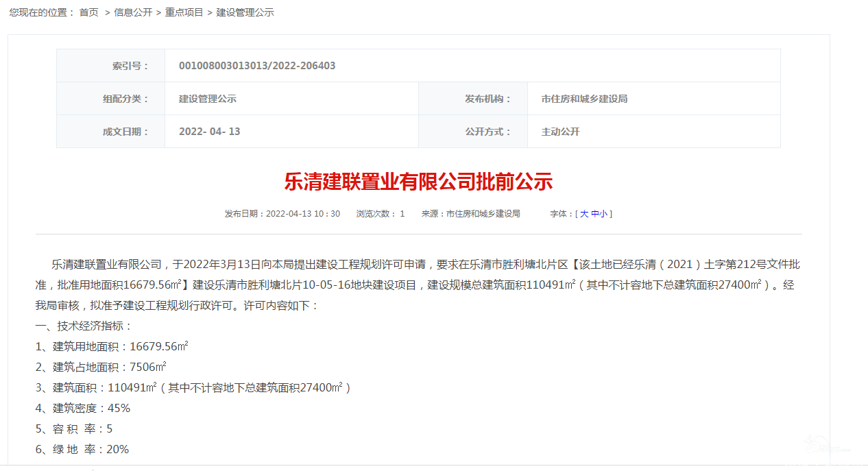Click 主动公开 in 公开方式 row
868x471 pixels.
pos(560,132)
